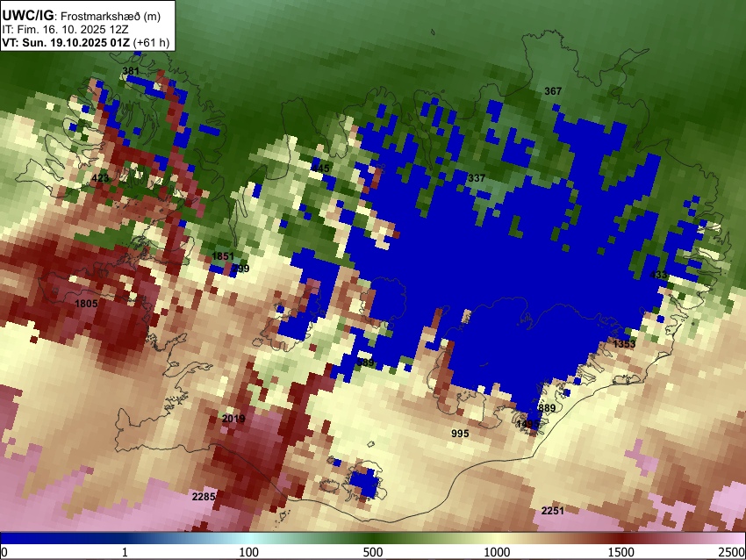Image resolution: width=746 pixels, height=560 pixels.
Task: Click the legend tick label 1500
Action: [620, 552]
